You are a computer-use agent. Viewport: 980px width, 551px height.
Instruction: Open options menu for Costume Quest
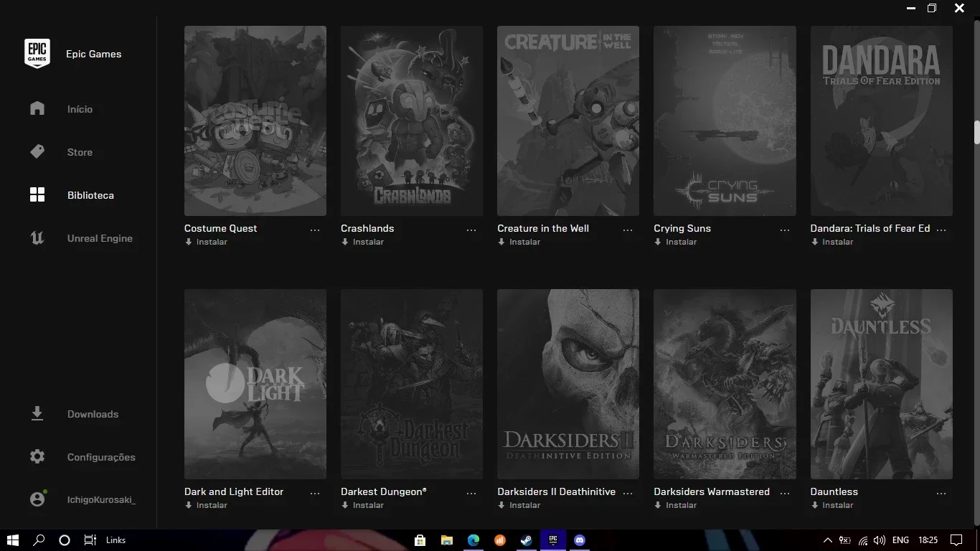(315, 230)
